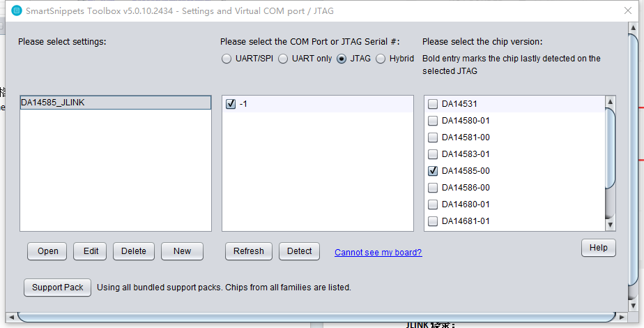Uncheck the -1 JTAG serial checkbox
The height and width of the screenshot is (328, 644).
tap(231, 104)
